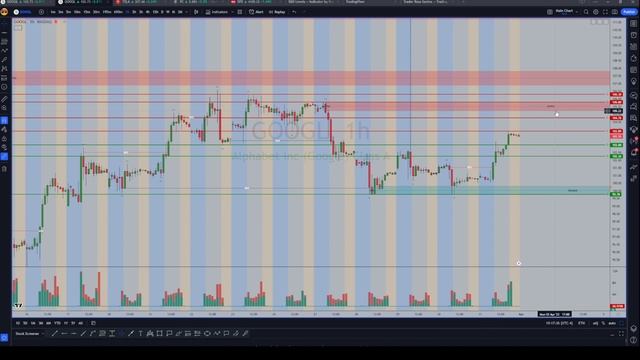Select the brush drawing tools

4,60
